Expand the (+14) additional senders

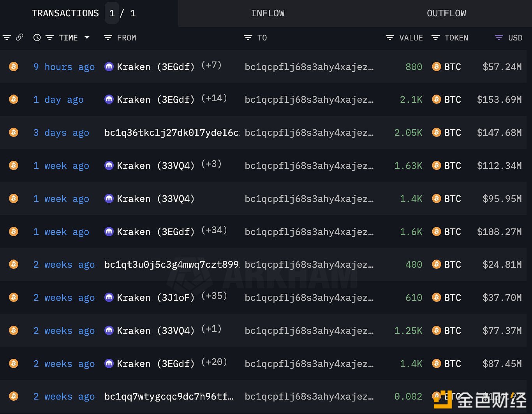[214, 98]
